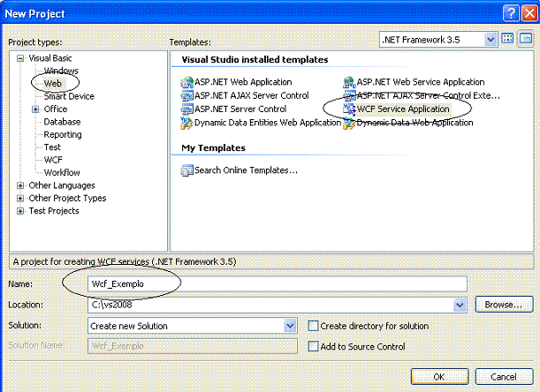Screen dimensions: 540x392
Task: Click the ASP.NET Web Application template icon
Action: pyautogui.click(x=187, y=83)
